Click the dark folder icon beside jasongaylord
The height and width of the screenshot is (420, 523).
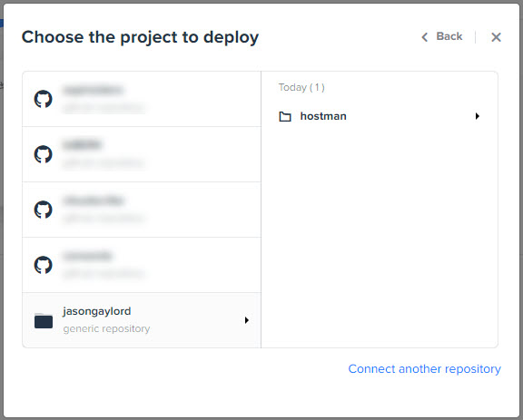pyautogui.click(x=44, y=320)
